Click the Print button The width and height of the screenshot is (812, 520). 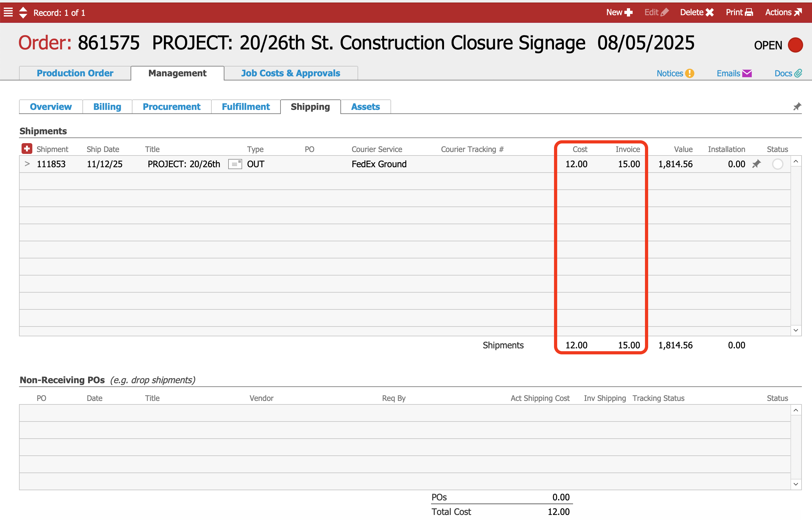[739, 12]
